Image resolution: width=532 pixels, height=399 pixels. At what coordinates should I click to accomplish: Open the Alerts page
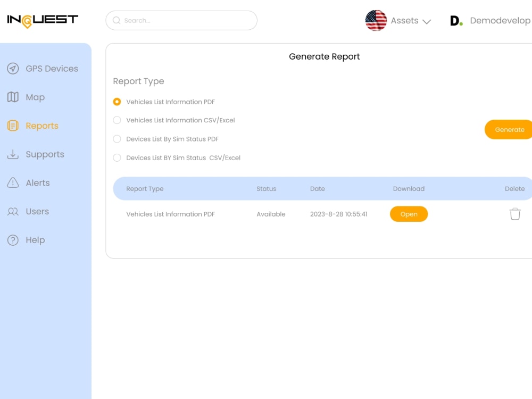[38, 183]
